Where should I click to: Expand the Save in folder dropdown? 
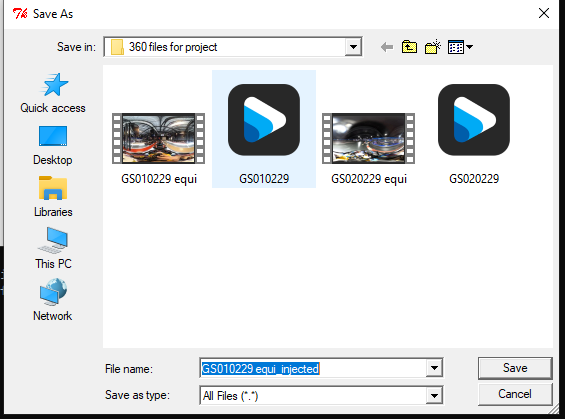pyautogui.click(x=353, y=47)
